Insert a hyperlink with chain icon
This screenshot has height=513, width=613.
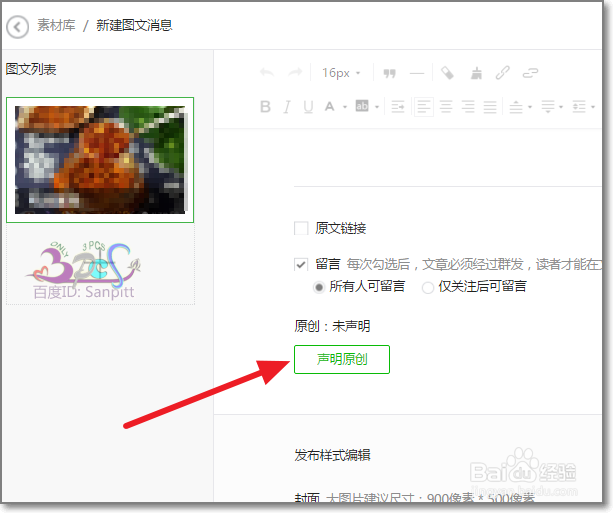pos(503,73)
